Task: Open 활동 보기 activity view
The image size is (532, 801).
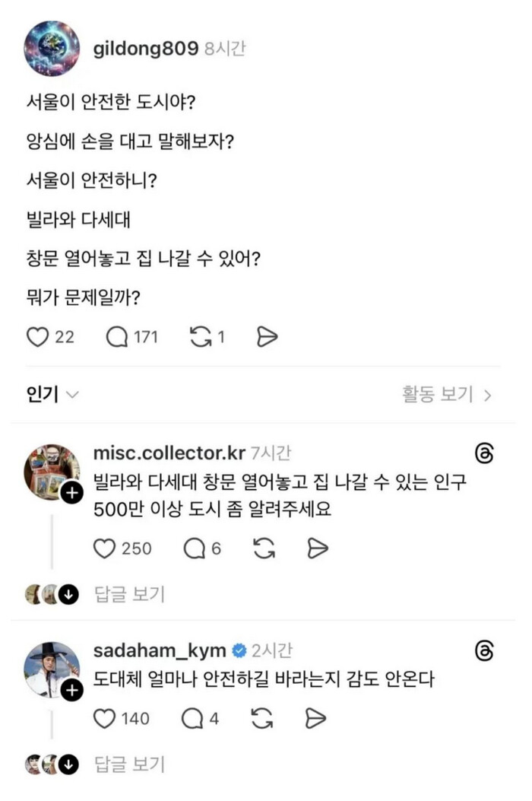Action: pos(447,395)
